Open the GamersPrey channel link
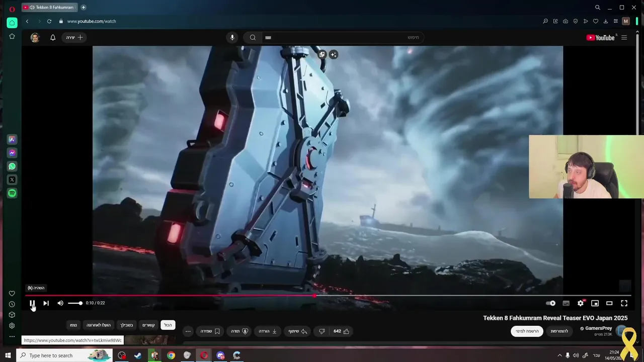Image resolution: width=644 pixels, height=362 pixels. (598, 328)
